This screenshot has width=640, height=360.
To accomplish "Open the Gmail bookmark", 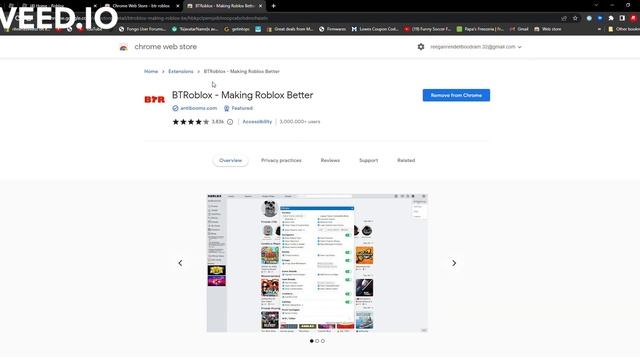I will click(x=519, y=29).
